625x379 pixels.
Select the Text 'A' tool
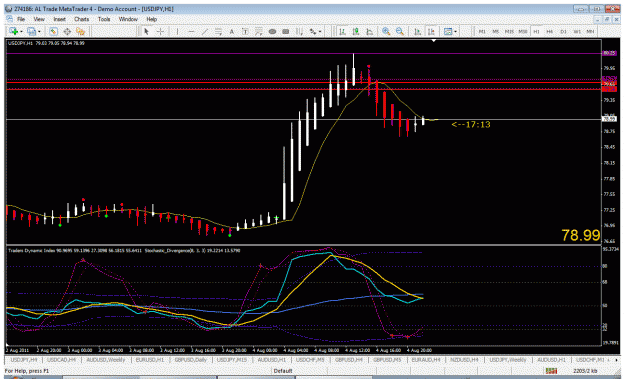(x=232, y=31)
